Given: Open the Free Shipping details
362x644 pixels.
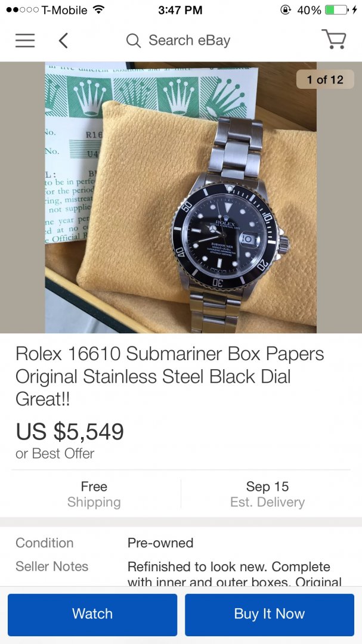Looking at the screenshot, I should click(94, 494).
